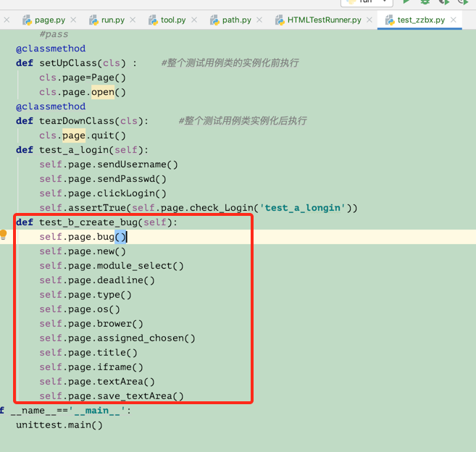476x452 pixels.
Task: Click the '__main__' string literal
Action: pos(97,411)
